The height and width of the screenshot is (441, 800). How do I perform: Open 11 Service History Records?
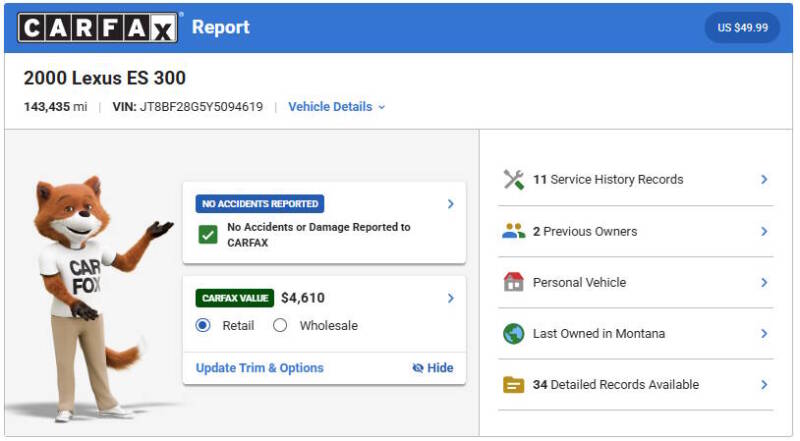point(608,180)
